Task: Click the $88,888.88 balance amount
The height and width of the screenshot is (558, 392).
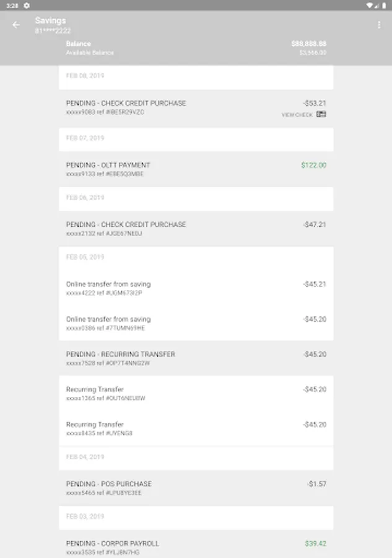Action: pyautogui.click(x=308, y=44)
